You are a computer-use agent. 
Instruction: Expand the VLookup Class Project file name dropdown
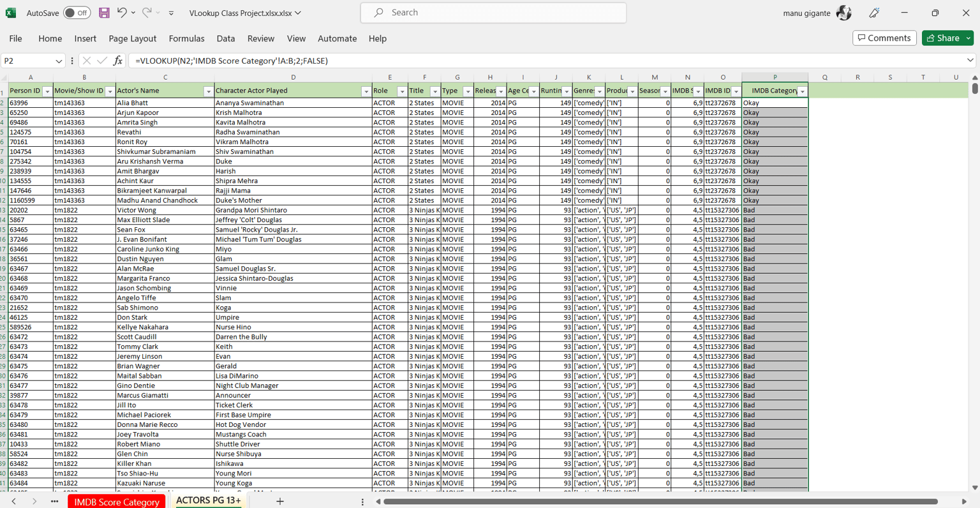coord(298,13)
